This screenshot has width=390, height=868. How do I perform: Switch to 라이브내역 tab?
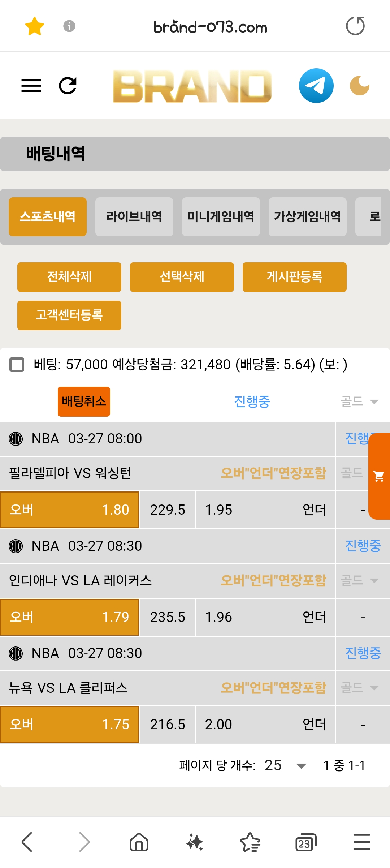point(134,217)
